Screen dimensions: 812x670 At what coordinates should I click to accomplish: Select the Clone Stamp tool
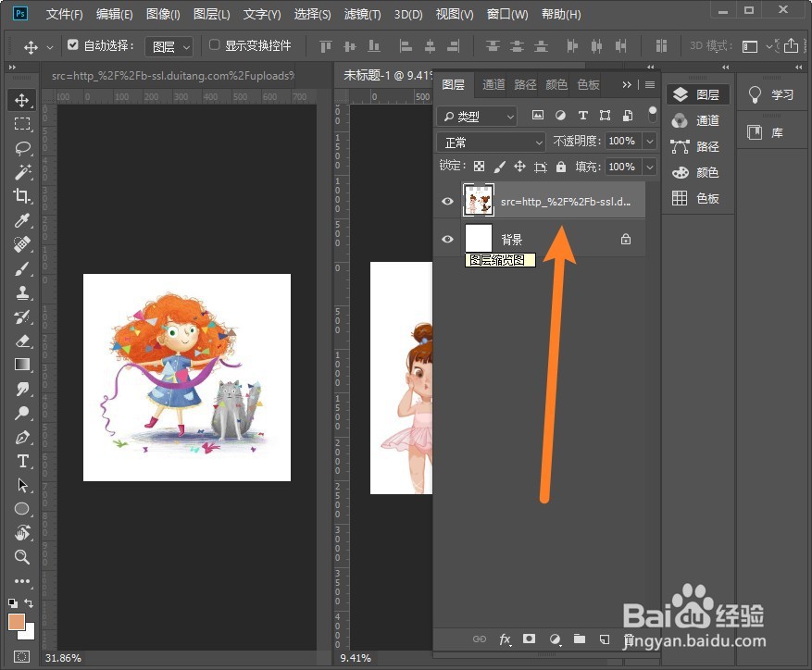point(21,292)
